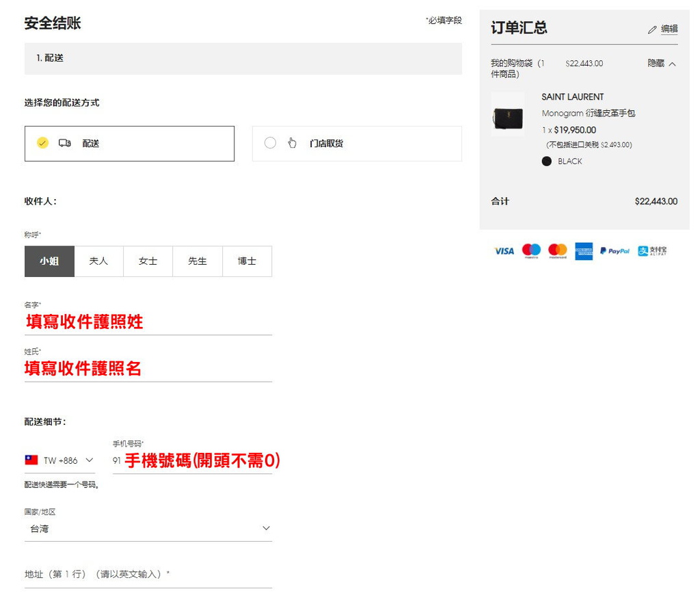
Task: Choose the 夫人 title option
Action: click(x=98, y=261)
